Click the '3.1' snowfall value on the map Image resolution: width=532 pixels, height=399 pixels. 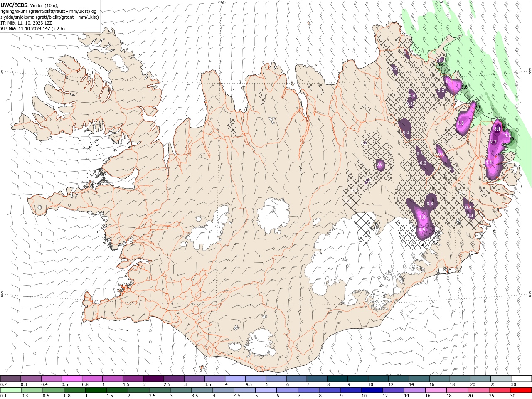(497, 129)
